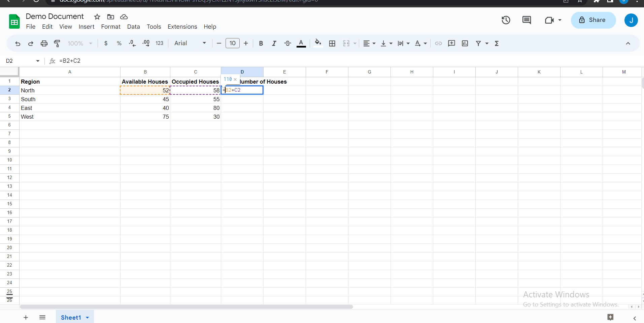
Task: Click the Format as currency icon
Action: pos(106,43)
